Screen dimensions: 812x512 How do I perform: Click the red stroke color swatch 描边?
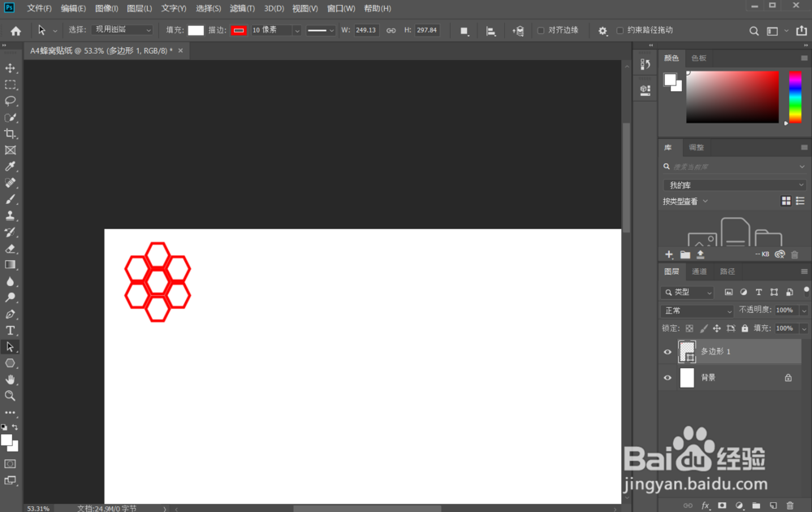(239, 30)
